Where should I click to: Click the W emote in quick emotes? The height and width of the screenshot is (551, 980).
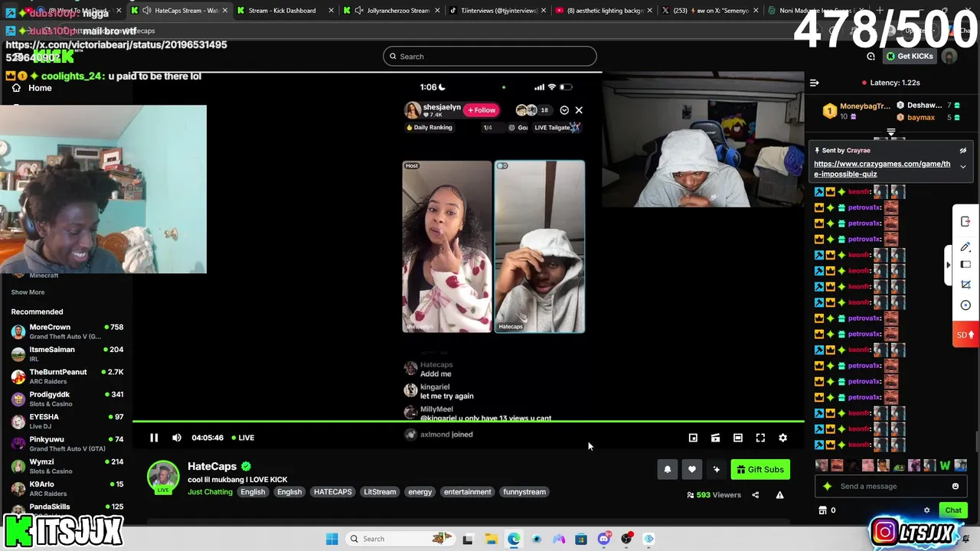945,465
